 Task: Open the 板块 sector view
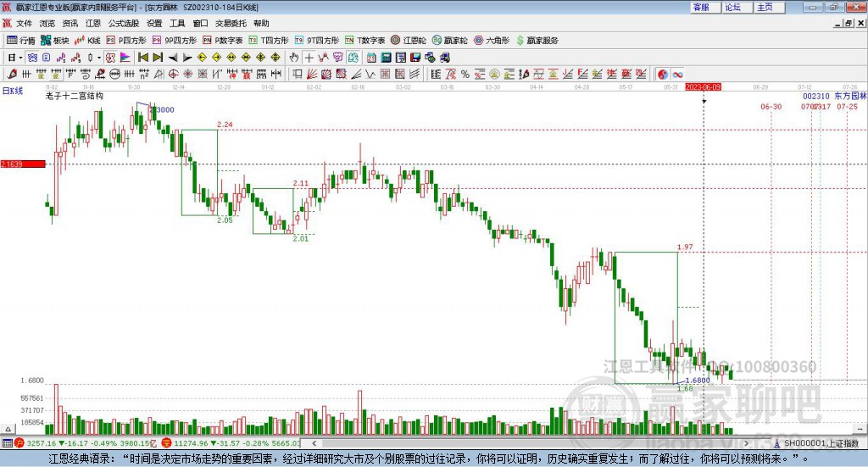55,41
